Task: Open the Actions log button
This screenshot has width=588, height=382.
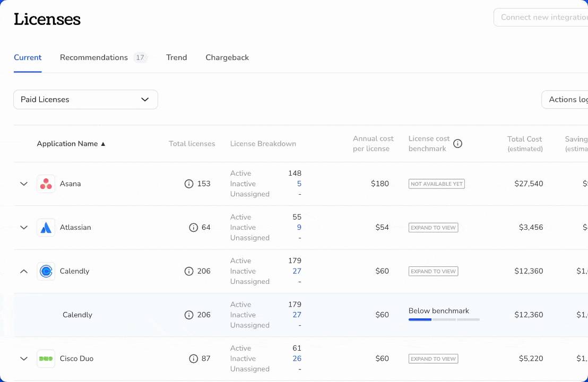Action: 565,99
